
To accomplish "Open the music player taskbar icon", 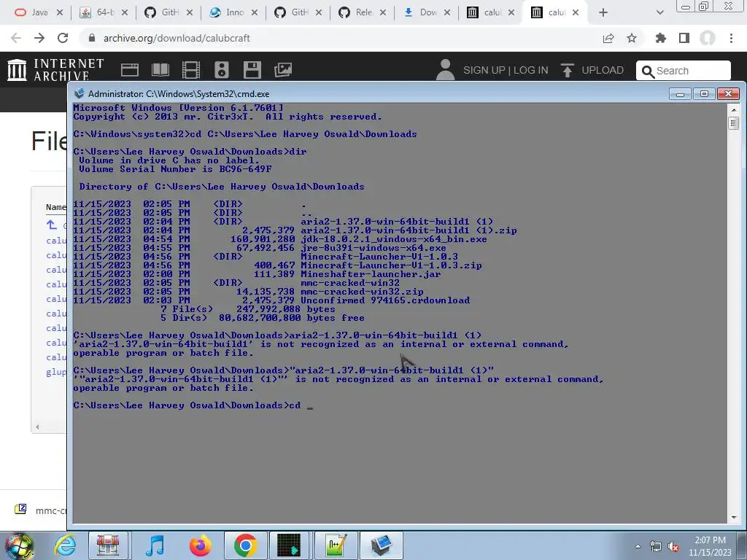I will (155, 545).
